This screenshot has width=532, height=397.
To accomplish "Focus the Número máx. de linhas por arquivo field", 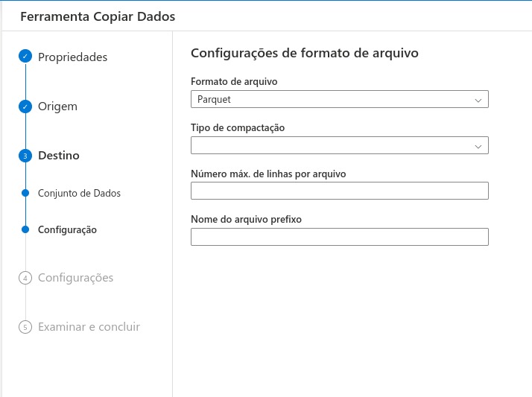I will tap(339, 191).
